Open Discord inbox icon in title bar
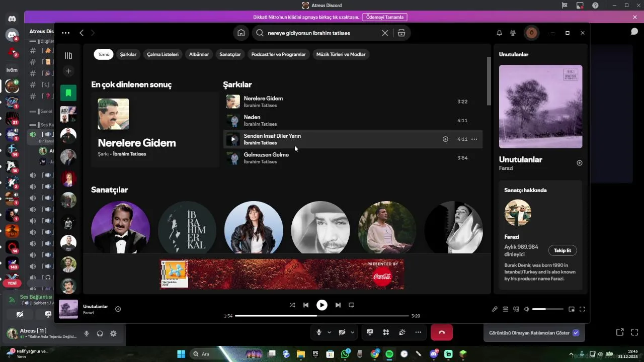 coord(580,6)
